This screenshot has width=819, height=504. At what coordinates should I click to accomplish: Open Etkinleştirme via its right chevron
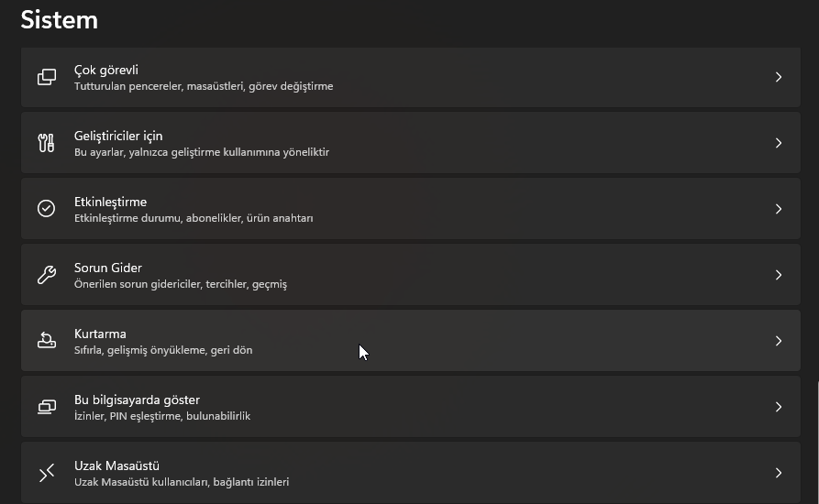click(x=779, y=209)
